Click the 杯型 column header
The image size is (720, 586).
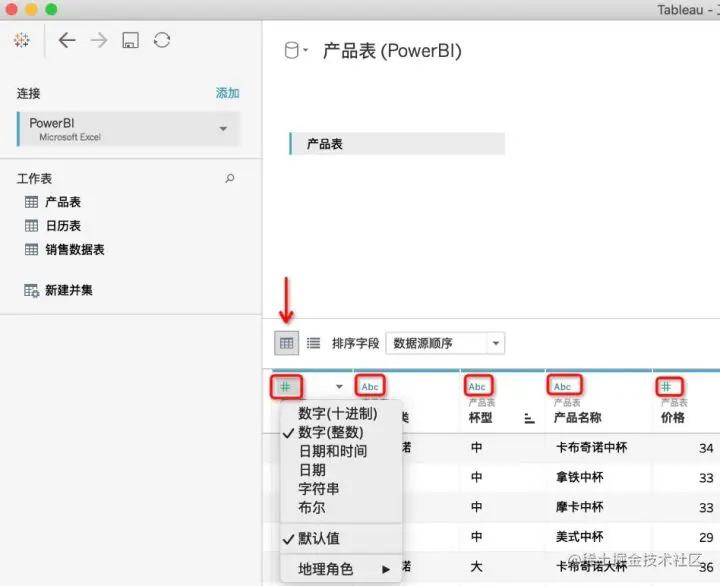point(480,417)
